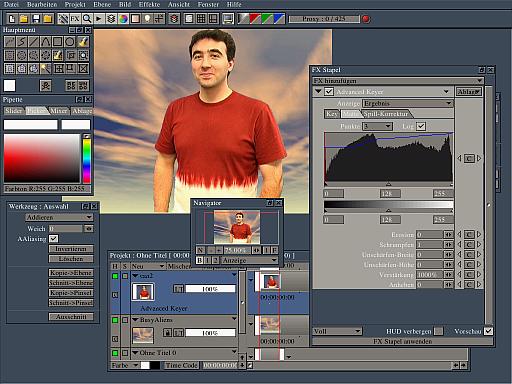Collapse the Advanced Keyer effect triangle
Screen dimensions: 512x384
318,91
